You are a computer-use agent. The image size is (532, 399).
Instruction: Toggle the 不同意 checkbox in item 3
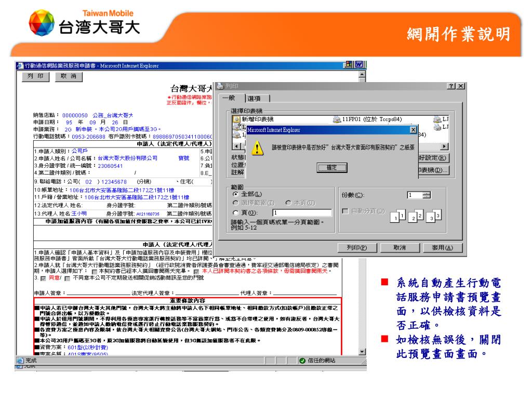tap(67, 278)
